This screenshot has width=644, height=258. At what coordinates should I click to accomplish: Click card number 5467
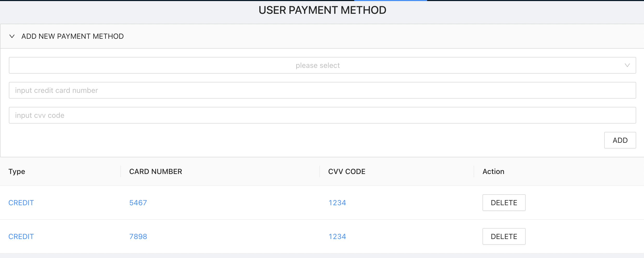coord(138,203)
